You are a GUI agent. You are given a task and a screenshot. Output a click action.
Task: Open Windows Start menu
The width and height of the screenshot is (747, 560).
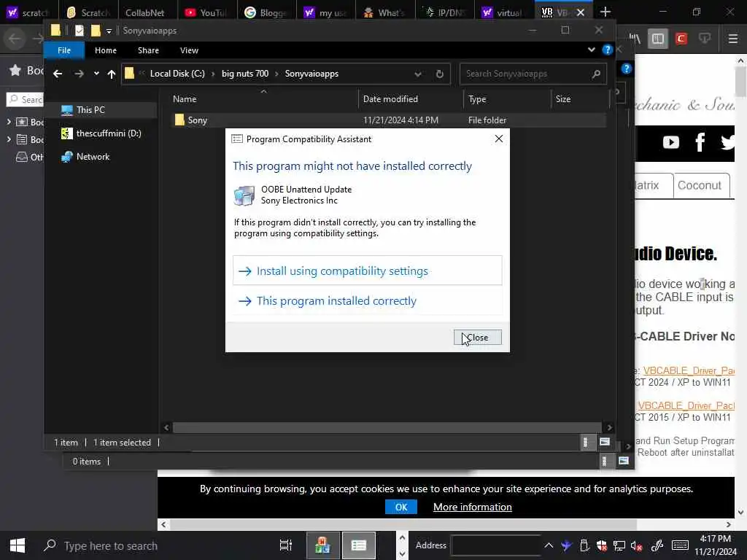[x=18, y=545]
